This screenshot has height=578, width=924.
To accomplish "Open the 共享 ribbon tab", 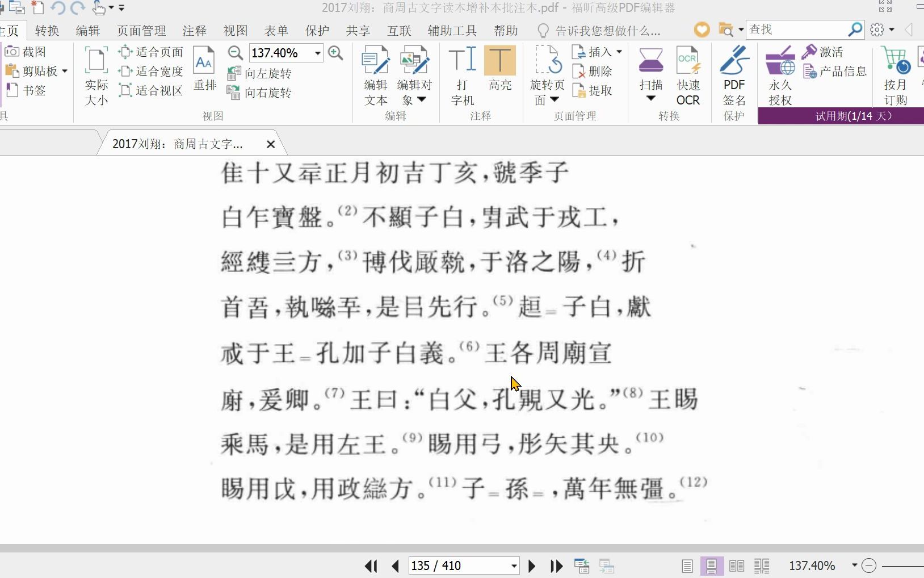I will (x=358, y=30).
